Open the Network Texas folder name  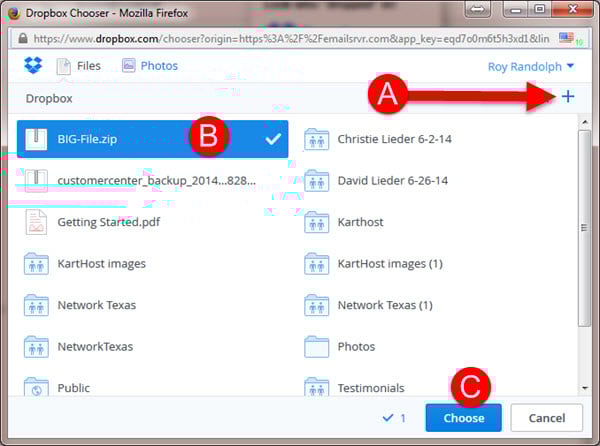(x=97, y=305)
